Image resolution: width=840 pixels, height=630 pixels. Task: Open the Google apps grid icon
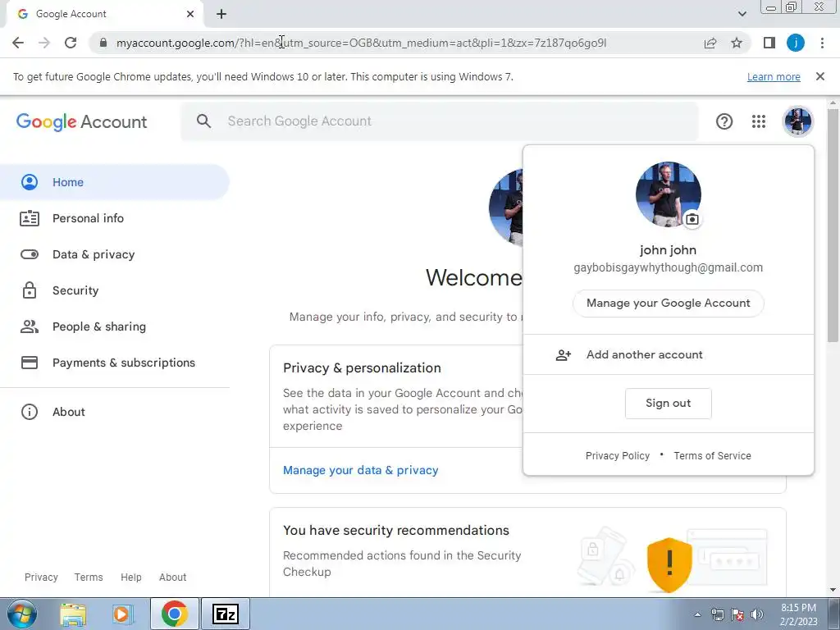pos(759,121)
